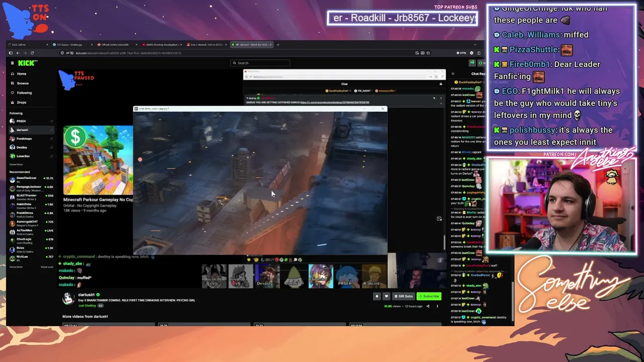Click the green Subscribe button
644x362 pixels.
(x=429, y=296)
